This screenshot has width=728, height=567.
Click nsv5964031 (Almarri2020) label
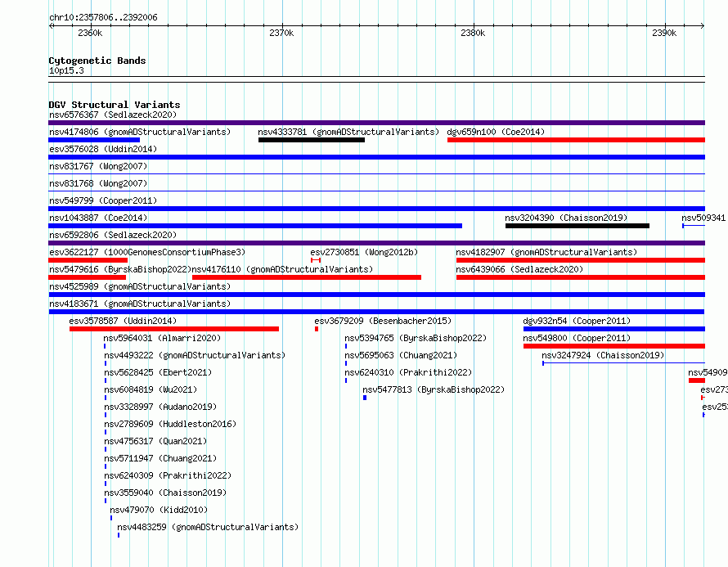(x=163, y=338)
